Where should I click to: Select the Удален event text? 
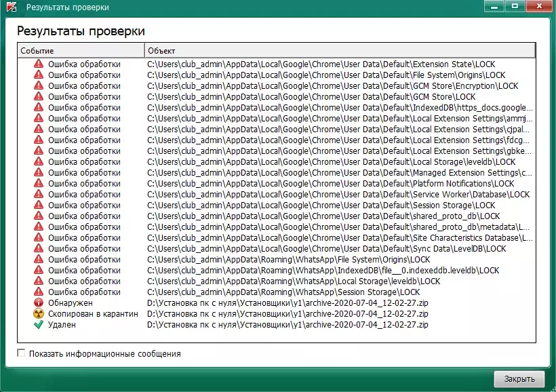pyautogui.click(x=62, y=325)
